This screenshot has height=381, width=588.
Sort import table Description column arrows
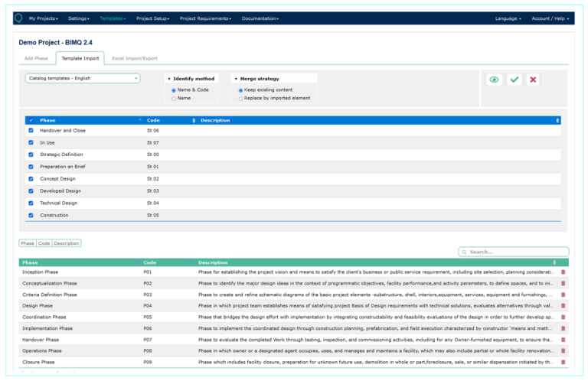pos(557,120)
